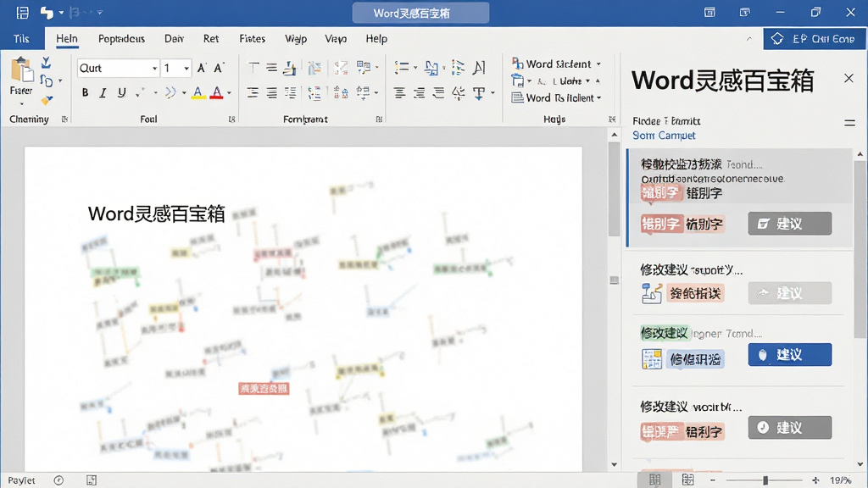This screenshot has width=868, height=488.
Task: Toggle Italic formatting
Action: tap(103, 93)
